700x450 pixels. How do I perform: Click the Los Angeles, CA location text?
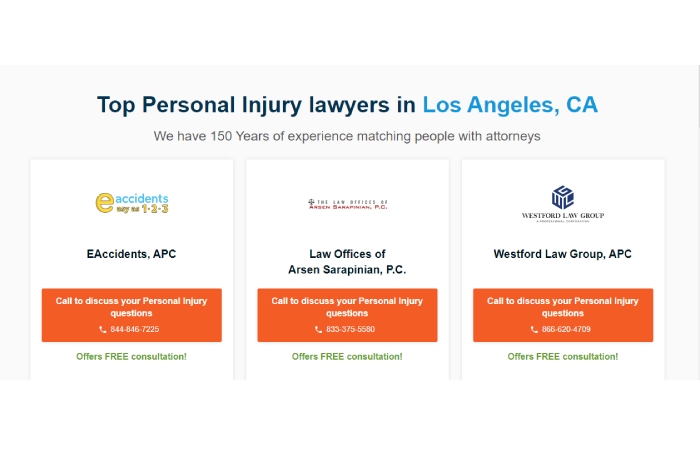click(510, 105)
